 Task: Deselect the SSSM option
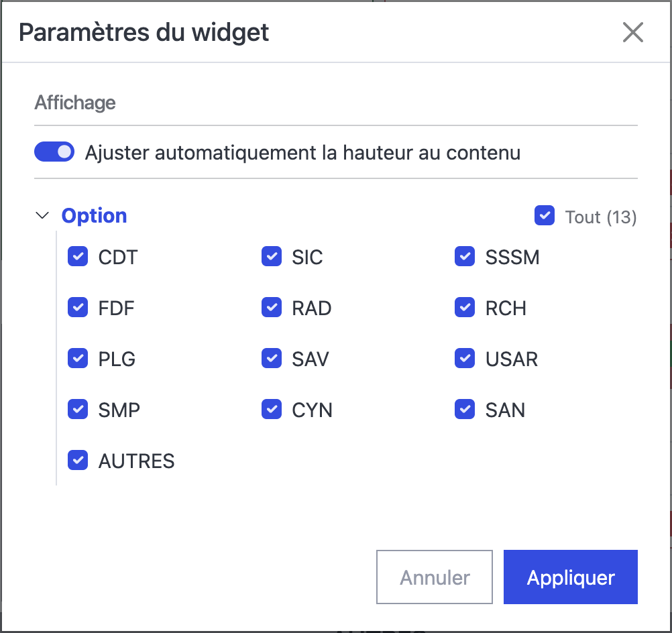(465, 257)
